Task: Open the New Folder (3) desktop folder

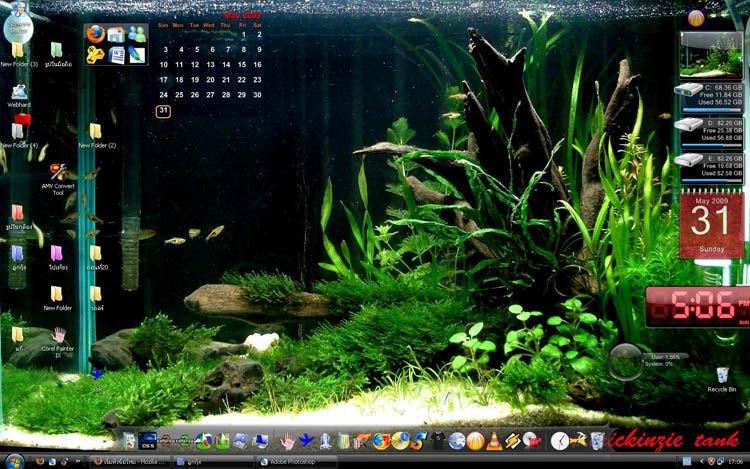Action: point(19,50)
